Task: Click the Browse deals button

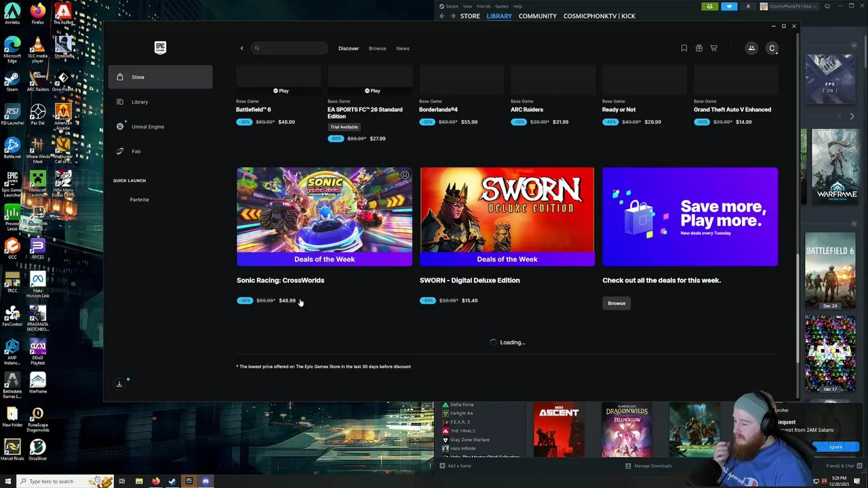Action: (616, 303)
